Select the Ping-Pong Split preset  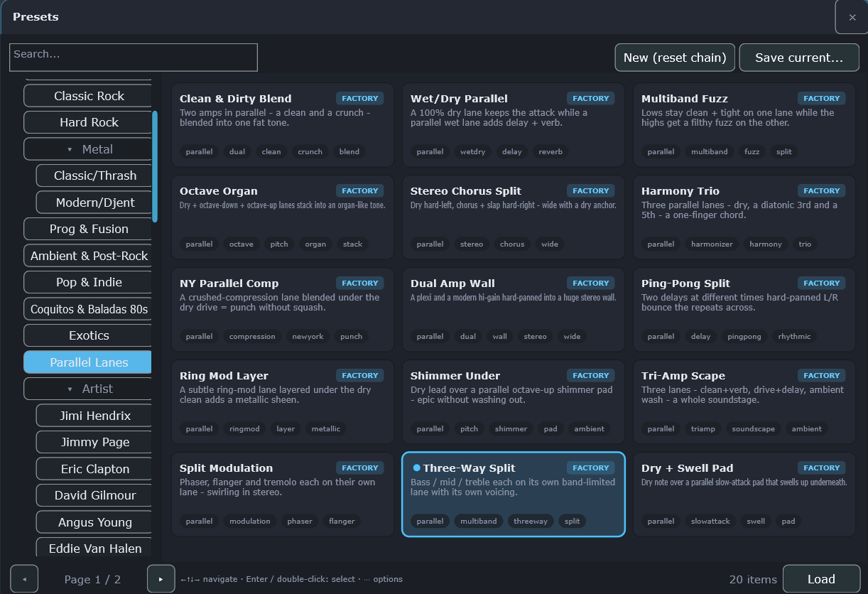click(x=744, y=310)
